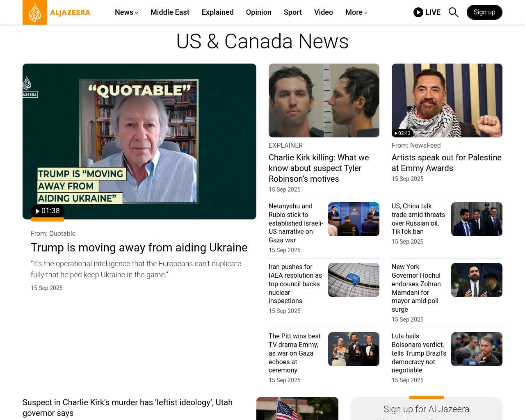This screenshot has width=525, height=420.
Task: Open 'Suspect in Charlie Kirk's murder' headline
Action: click(128, 408)
